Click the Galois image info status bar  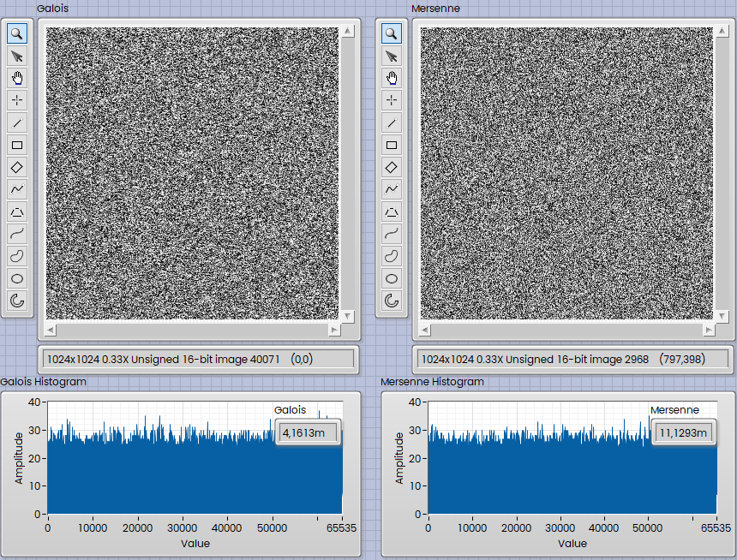[x=198, y=360]
